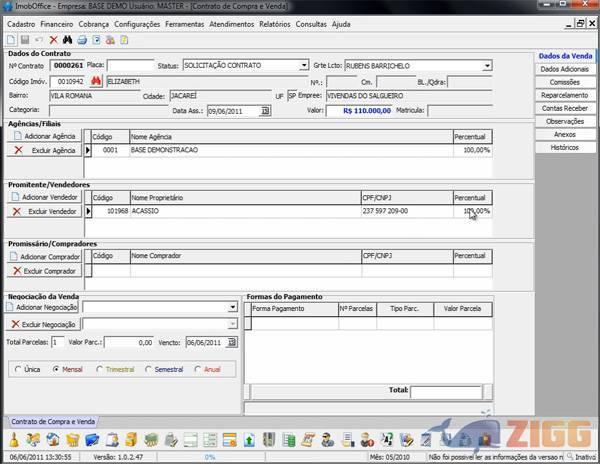
Task: Open the Data Ass. calendar picker
Action: click(x=265, y=111)
